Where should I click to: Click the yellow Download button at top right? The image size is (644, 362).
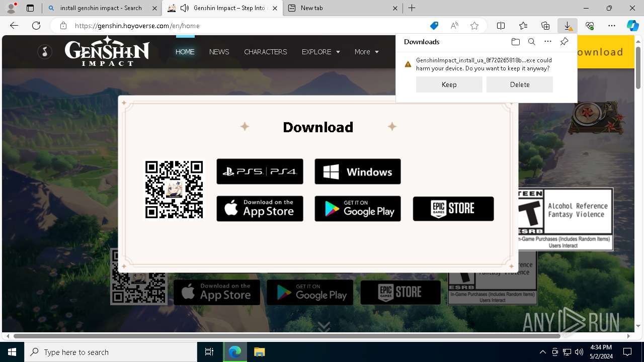[606, 52]
